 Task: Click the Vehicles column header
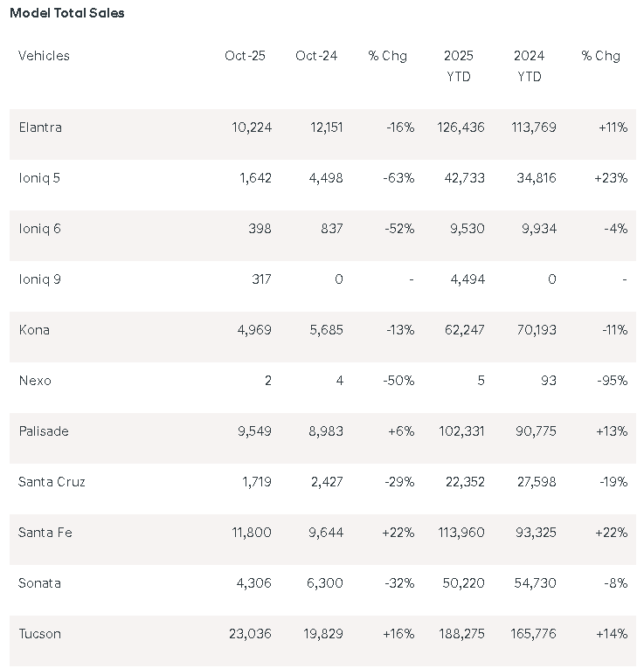point(44,56)
